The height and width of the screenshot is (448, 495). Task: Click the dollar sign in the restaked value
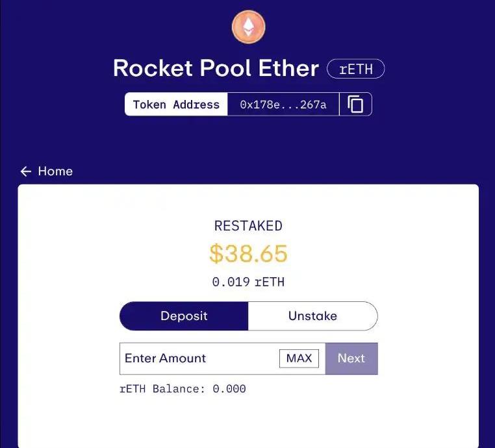pos(216,254)
